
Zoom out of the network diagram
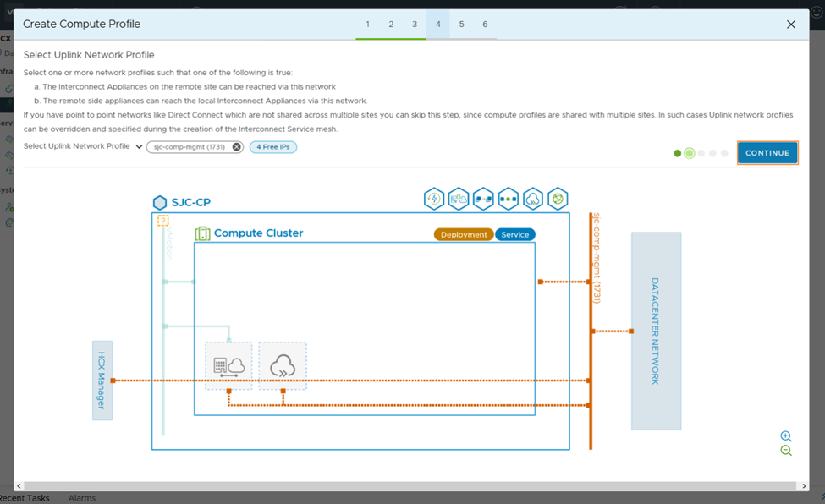click(786, 451)
